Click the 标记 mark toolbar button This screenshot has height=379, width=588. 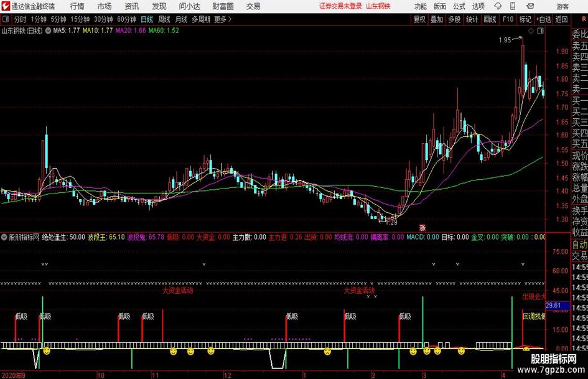[x=525, y=19]
